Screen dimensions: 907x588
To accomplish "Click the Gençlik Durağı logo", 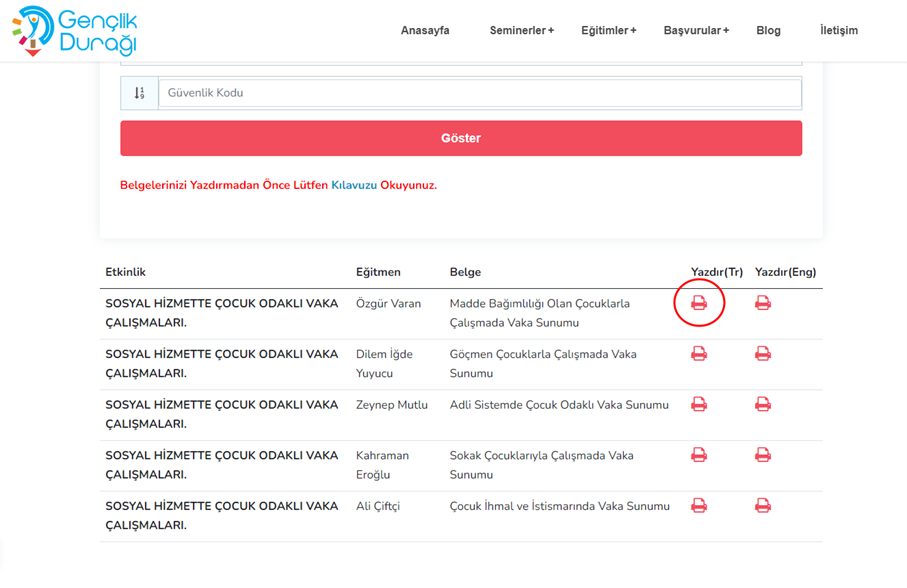I will [75, 31].
